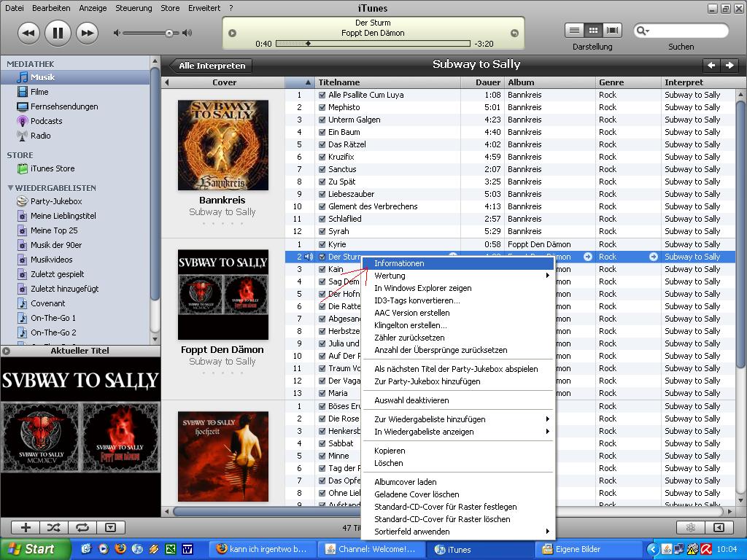This screenshot has height=560, width=747.
Task: Open the Genius atom button
Action: (x=690, y=527)
